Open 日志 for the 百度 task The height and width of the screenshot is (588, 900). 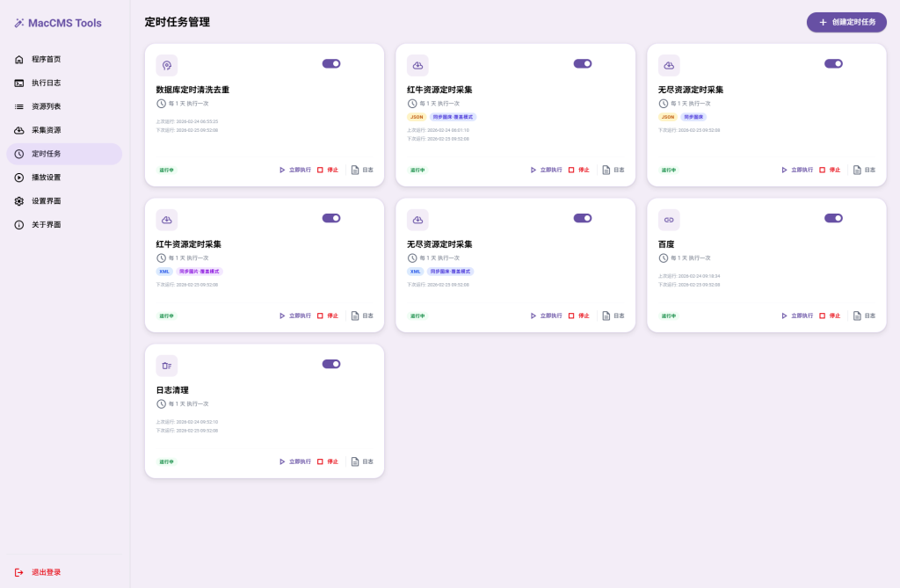(864, 316)
